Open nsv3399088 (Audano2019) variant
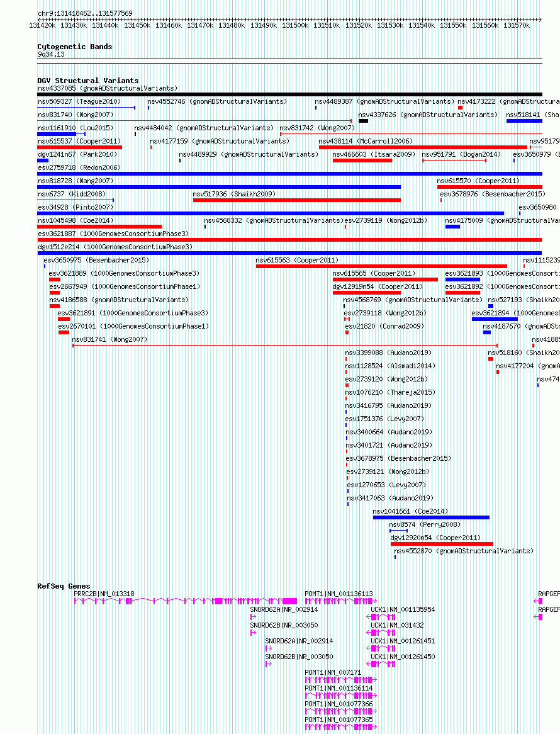Image resolution: width=560 pixels, height=734 pixels. click(x=388, y=353)
